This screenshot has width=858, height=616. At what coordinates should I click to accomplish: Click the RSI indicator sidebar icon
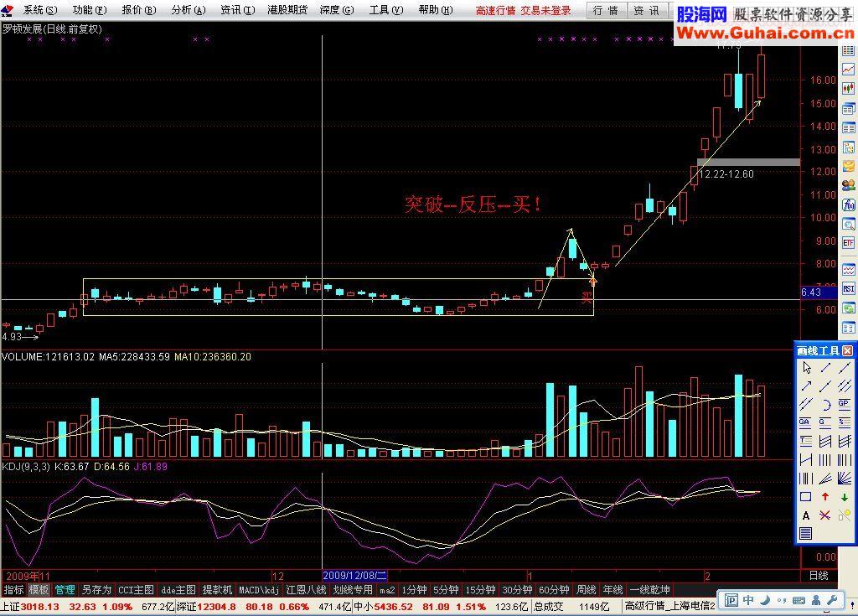[x=848, y=288]
